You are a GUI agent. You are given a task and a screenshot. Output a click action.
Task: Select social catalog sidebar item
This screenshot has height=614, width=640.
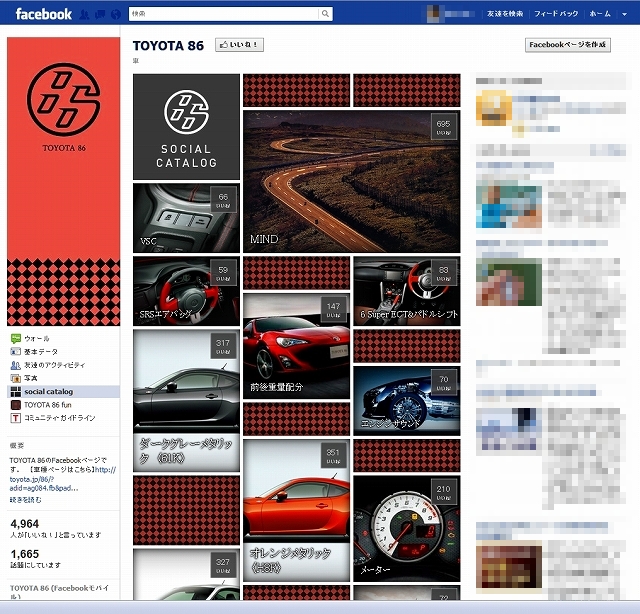64,392
